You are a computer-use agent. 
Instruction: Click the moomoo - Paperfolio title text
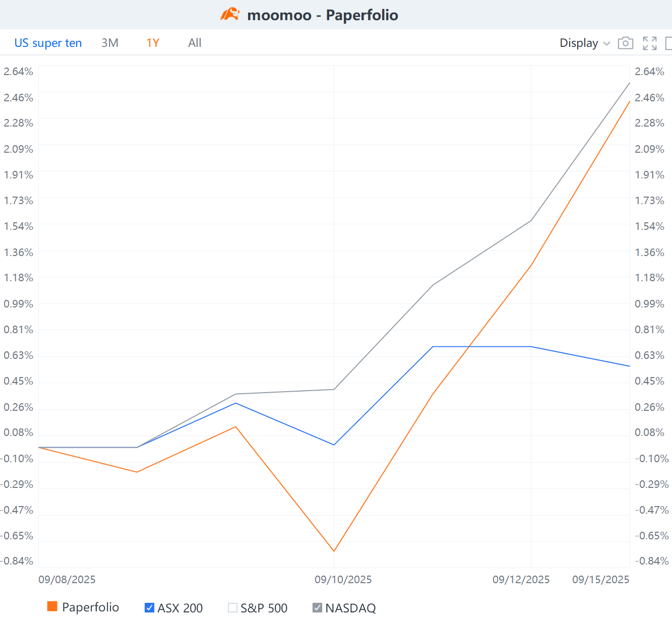click(x=323, y=15)
